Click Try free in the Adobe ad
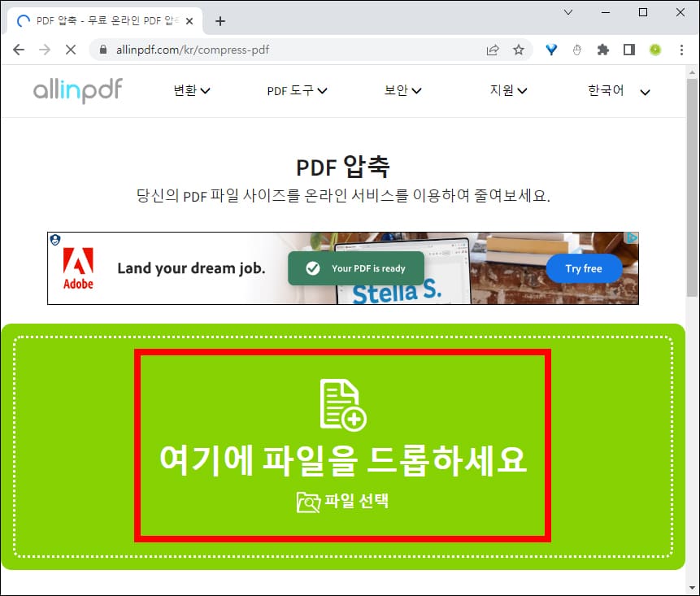 pyautogui.click(x=584, y=268)
